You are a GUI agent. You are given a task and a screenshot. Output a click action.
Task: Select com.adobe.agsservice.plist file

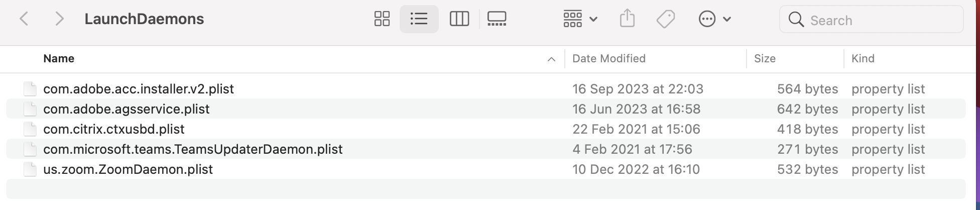[127, 109]
